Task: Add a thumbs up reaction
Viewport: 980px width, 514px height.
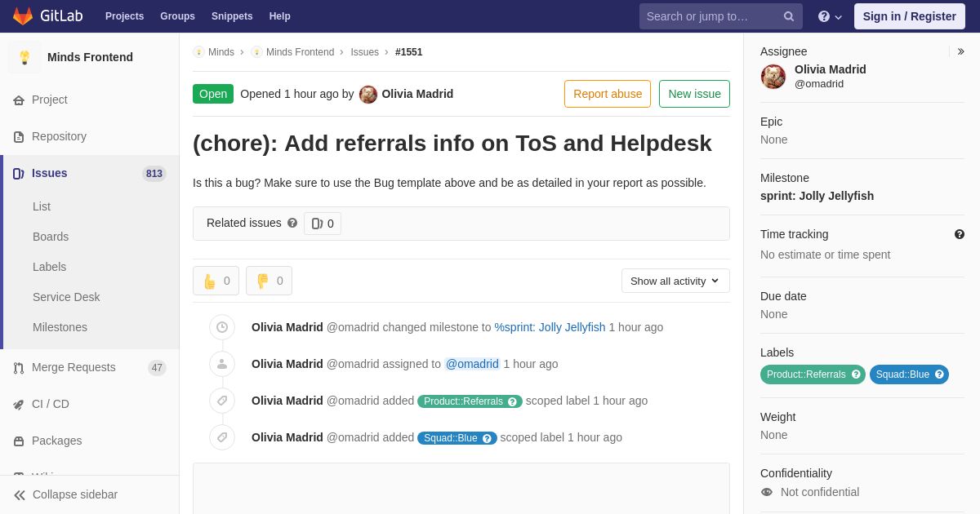Action: pos(216,281)
